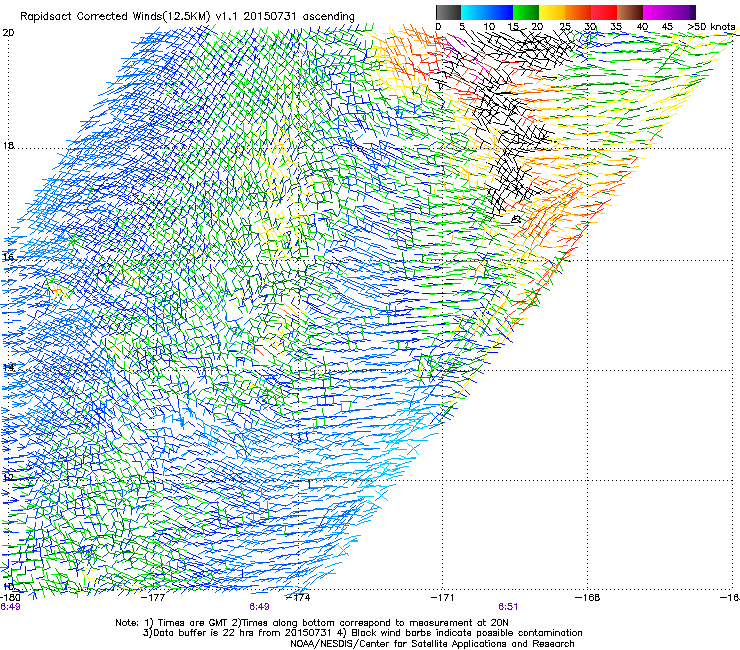Click the '18' latitude axis label
The image size is (740, 650).
pos(8,146)
